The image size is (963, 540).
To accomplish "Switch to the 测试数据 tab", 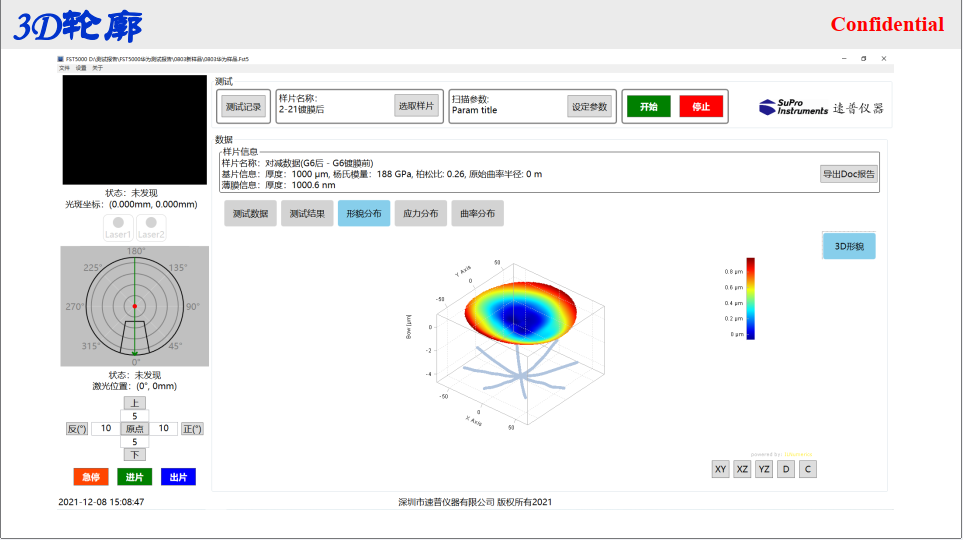I will (250, 213).
